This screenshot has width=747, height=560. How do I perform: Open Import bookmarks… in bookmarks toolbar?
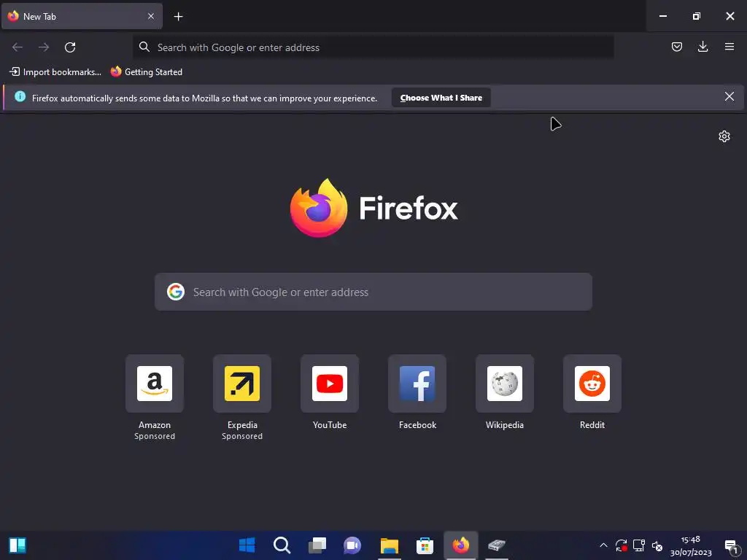coord(55,72)
